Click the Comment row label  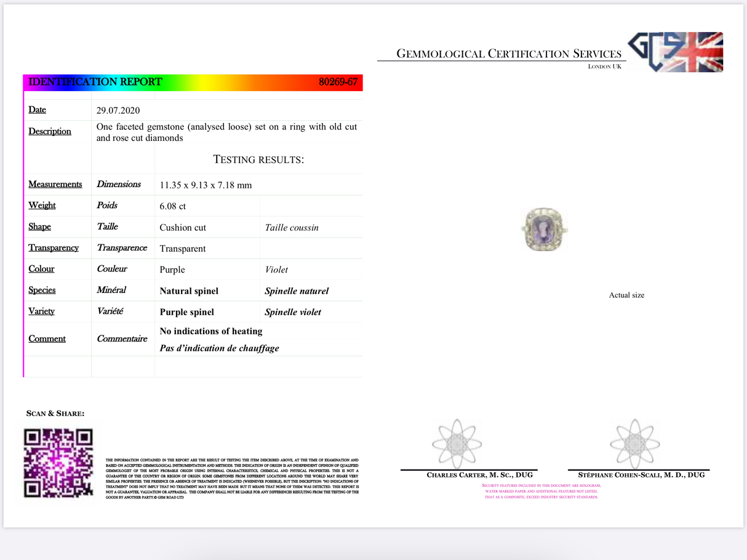coord(47,338)
